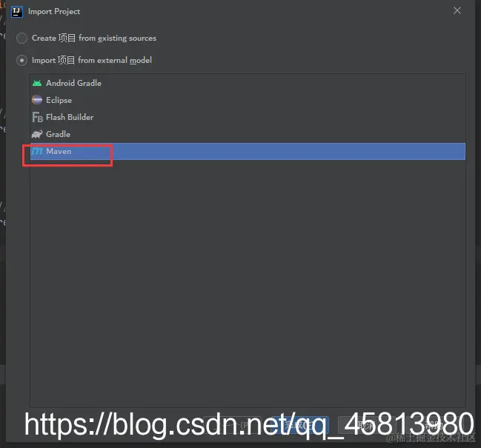Choose 'Android Gradle' text in the model list
481x448 pixels.
pos(73,83)
